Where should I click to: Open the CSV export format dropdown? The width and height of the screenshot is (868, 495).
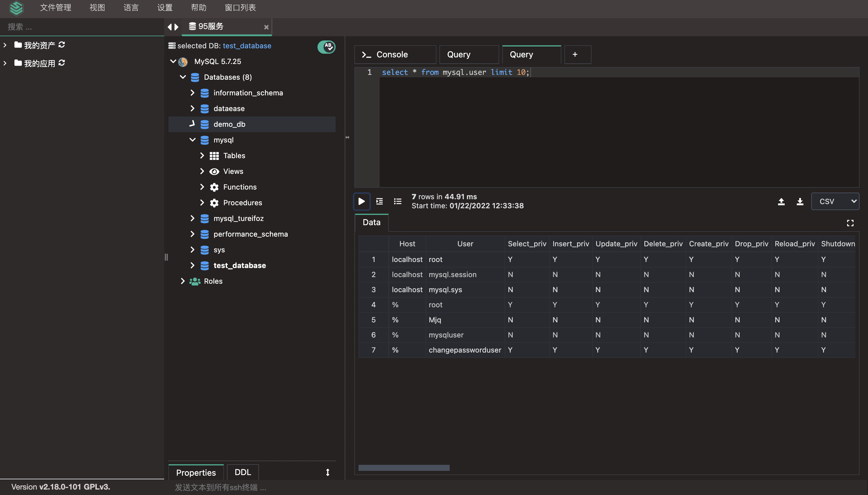point(835,201)
